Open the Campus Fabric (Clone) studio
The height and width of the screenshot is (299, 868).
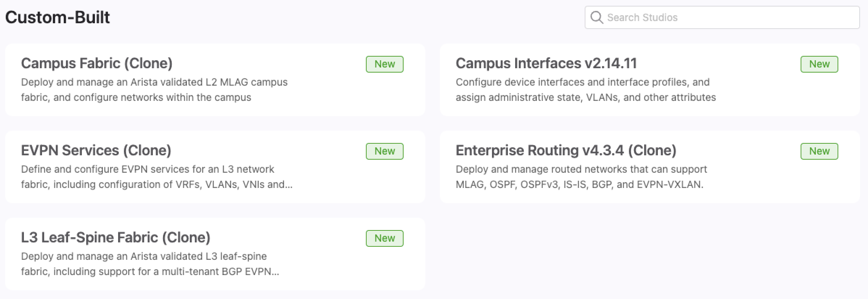97,64
